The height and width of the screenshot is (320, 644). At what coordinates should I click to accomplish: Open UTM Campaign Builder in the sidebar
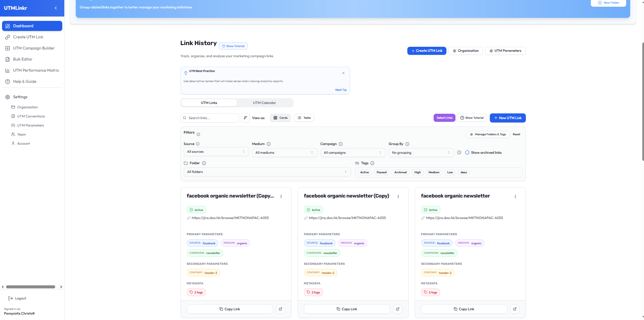[x=32, y=48]
